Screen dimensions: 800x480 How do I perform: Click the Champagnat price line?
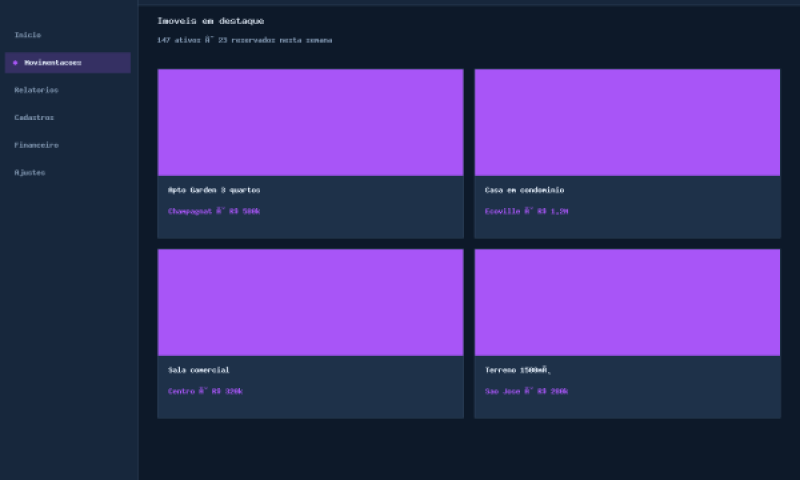(x=214, y=211)
